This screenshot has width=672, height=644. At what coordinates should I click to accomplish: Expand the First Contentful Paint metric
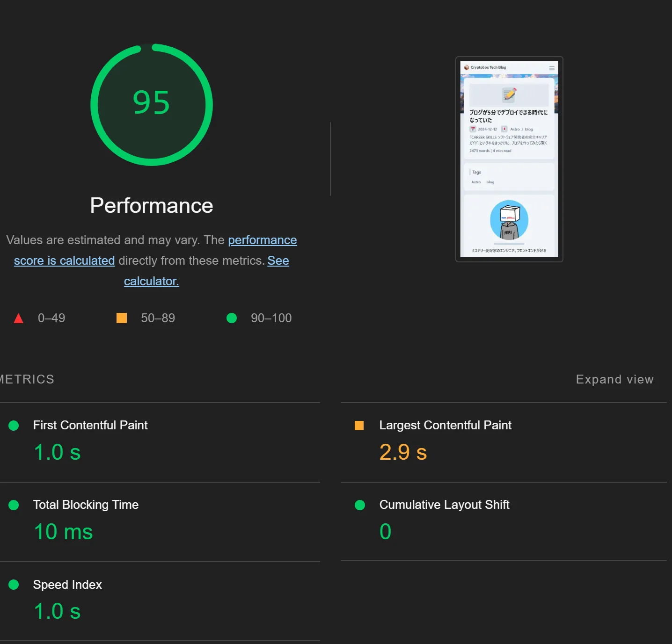pos(90,425)
